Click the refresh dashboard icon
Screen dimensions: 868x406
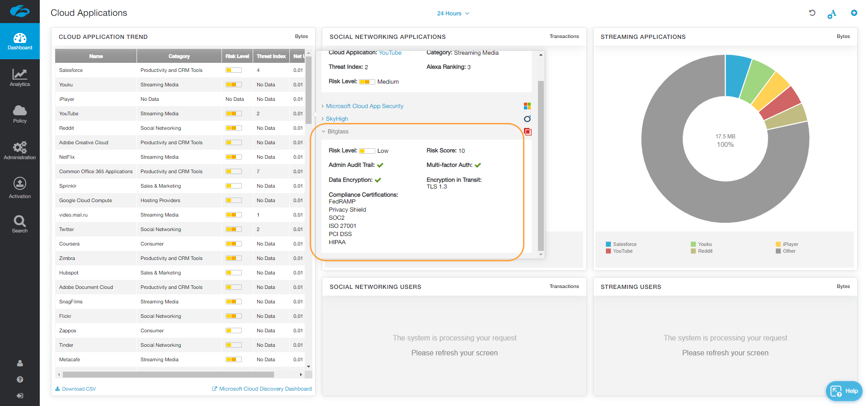(x=812, y=13)
